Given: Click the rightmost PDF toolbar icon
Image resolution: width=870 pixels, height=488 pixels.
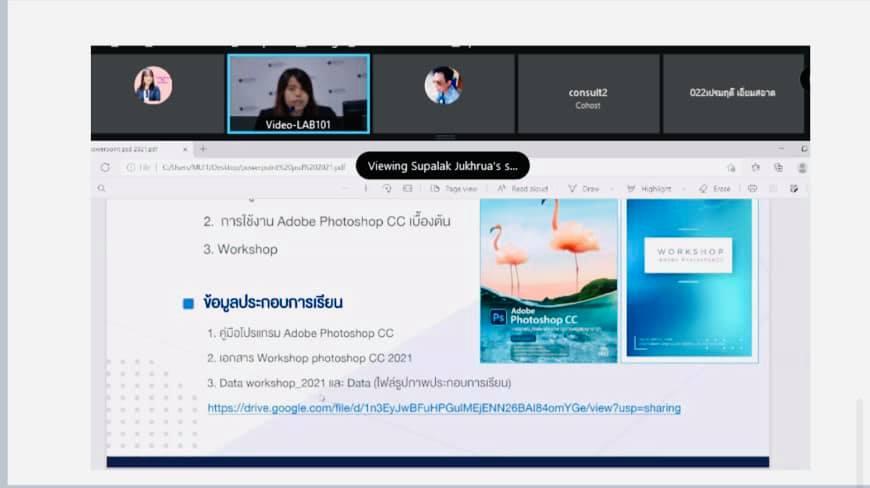Looking at the screenshot, I should [x=794, y=189].
